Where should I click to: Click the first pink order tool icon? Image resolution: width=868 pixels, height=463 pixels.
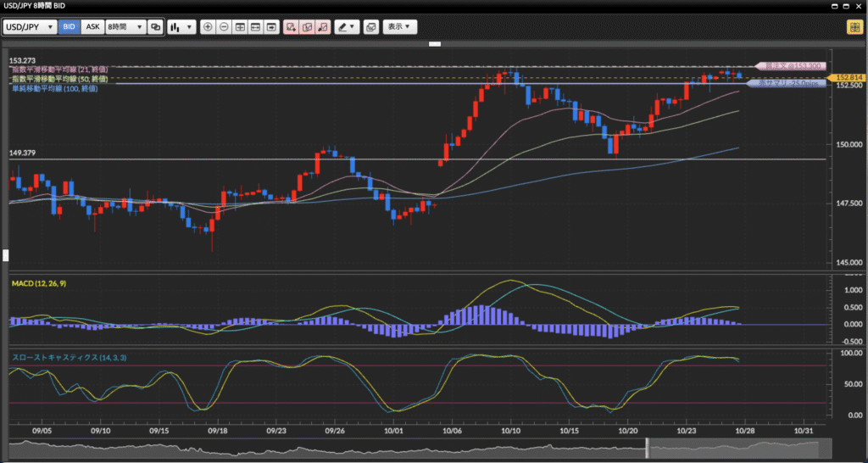coord(291,27)
